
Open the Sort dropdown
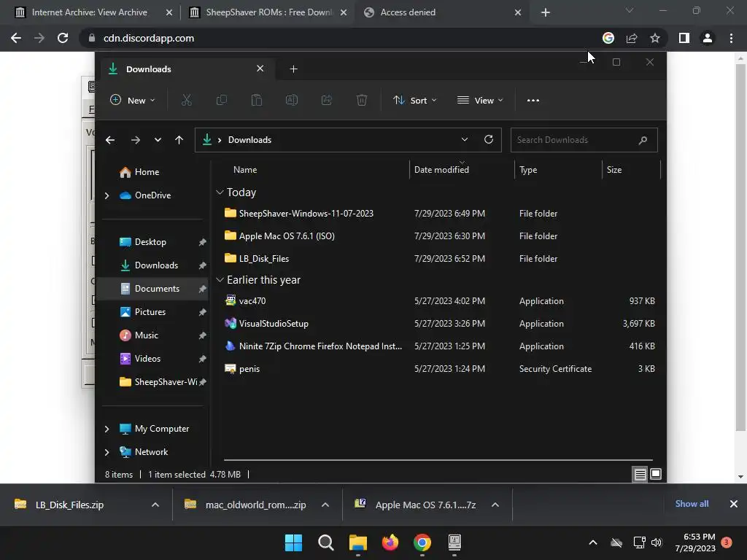point(414,100)
